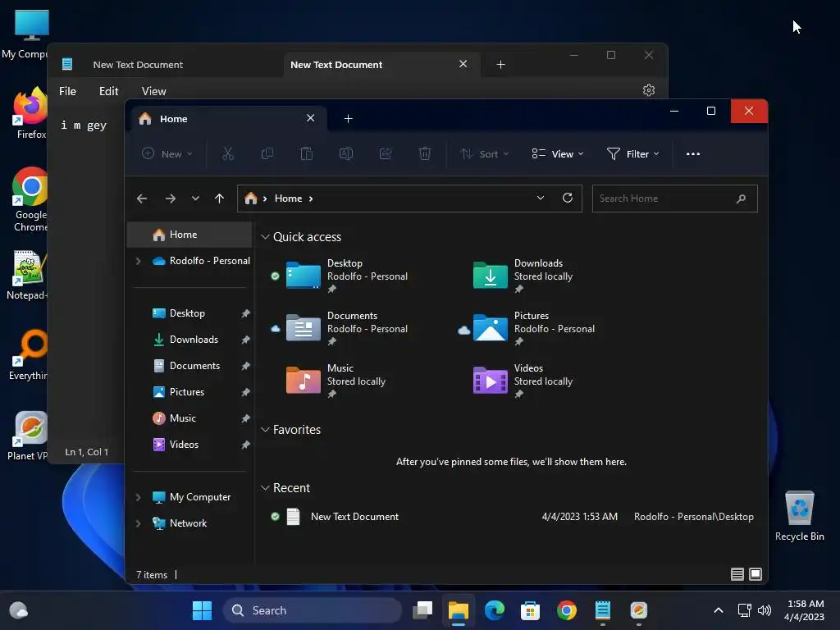Click the Paste clipboard icon in Explorer toolbar
The height and width of the screenshot is (630, 840).
307,154
